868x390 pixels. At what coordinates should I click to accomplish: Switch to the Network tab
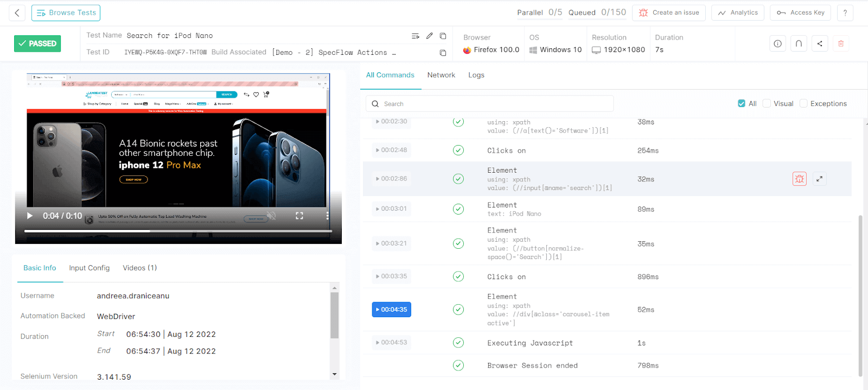tap(441, 76)
